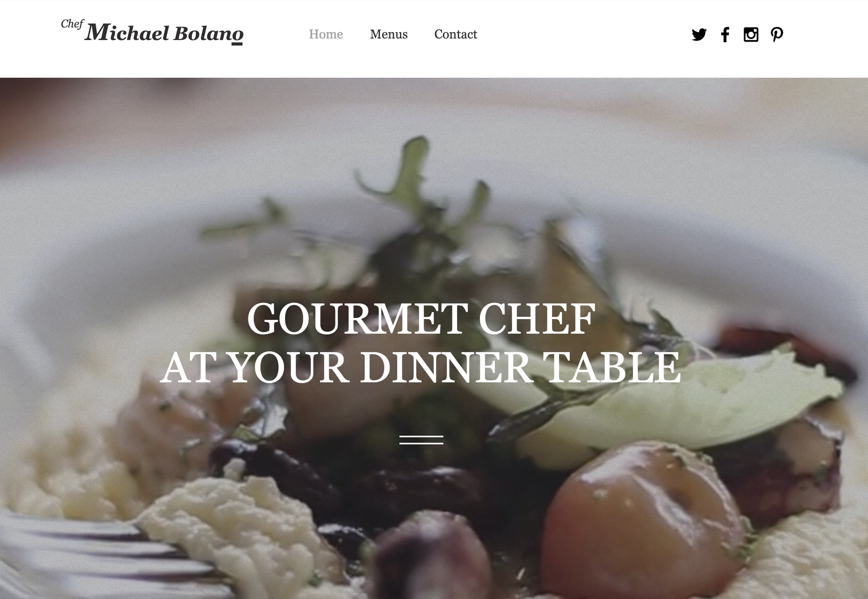Click the underline beneath the logo's last letter
The width and height of the screenshot is (868, 599).
tap(237, 44)
